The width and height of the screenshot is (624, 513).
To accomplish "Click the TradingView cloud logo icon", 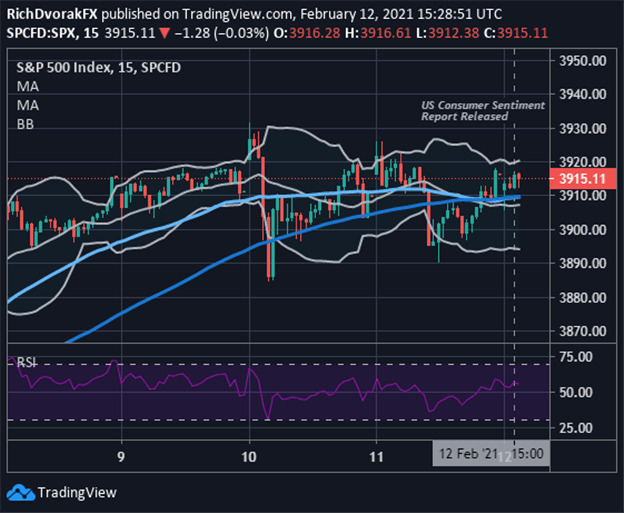I will (21, 493).
